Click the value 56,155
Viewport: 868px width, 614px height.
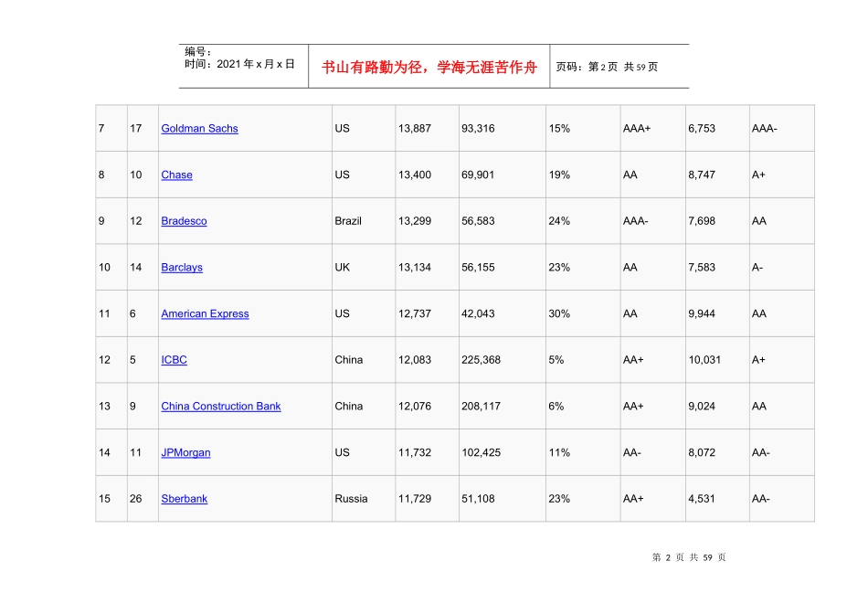coord(478,268)
